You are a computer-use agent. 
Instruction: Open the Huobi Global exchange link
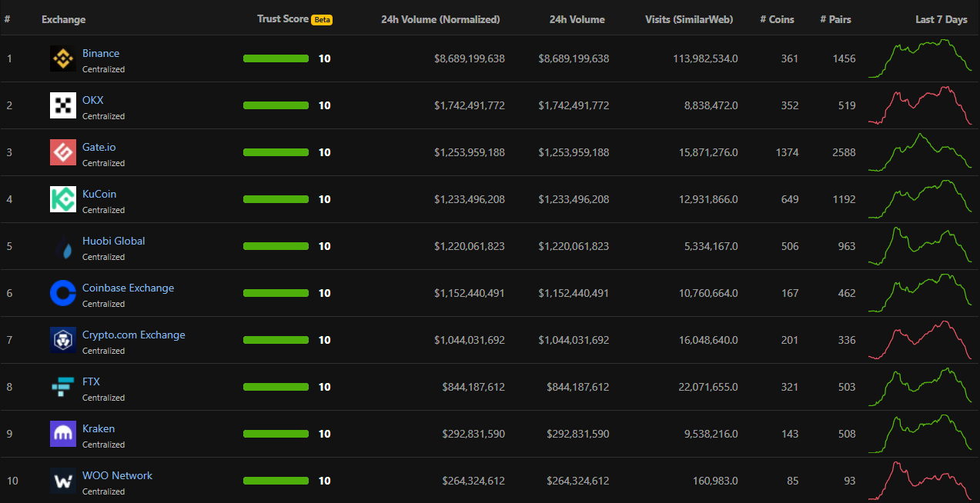point(114,241)
